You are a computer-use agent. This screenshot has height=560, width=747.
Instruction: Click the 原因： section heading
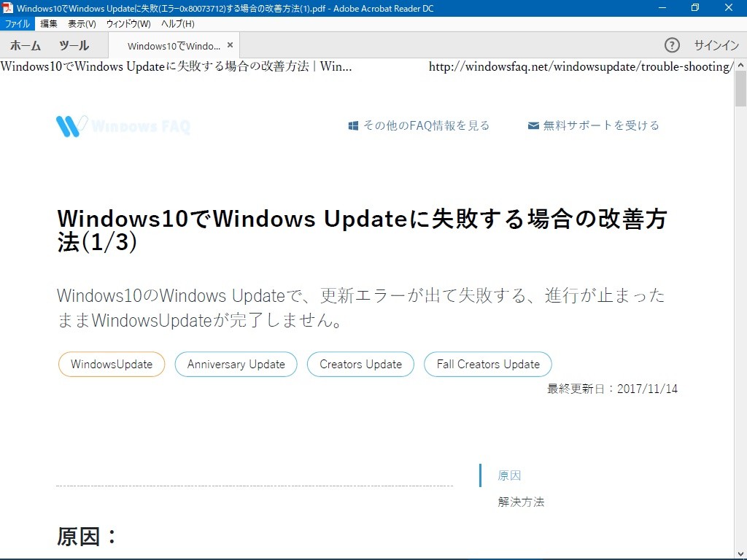click(x=88, y=537)
